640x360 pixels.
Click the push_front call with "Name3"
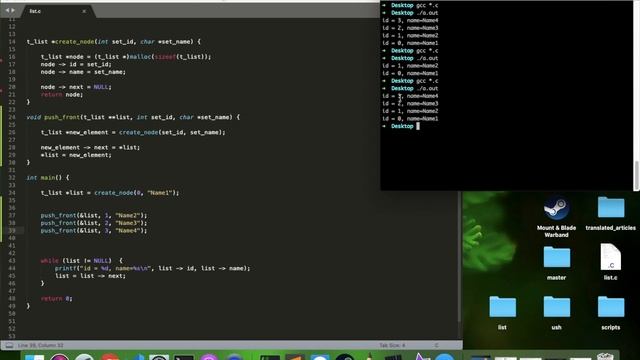94,223
